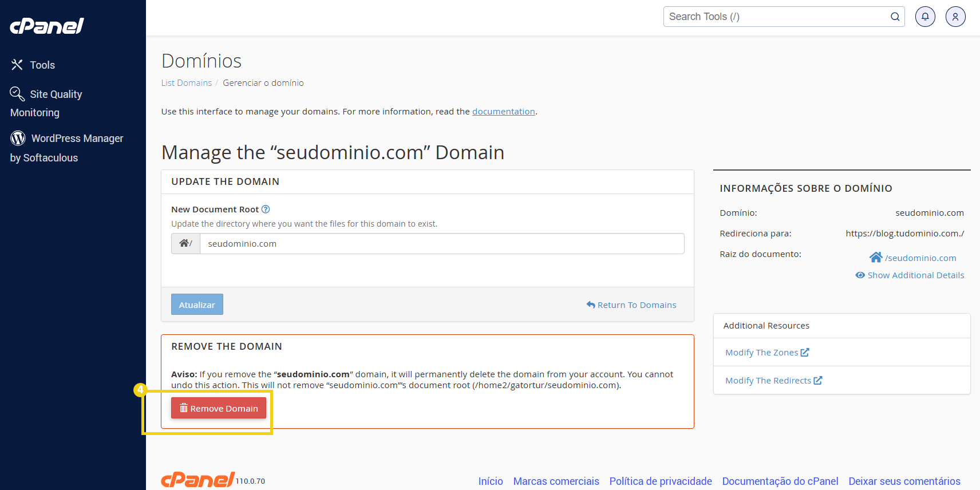
Task: Click the Atualizar button
Action: pos(197,305)
